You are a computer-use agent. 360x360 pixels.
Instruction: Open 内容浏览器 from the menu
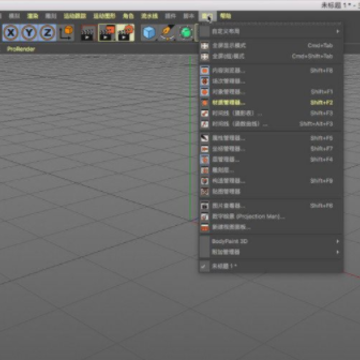tap(271, 71)
